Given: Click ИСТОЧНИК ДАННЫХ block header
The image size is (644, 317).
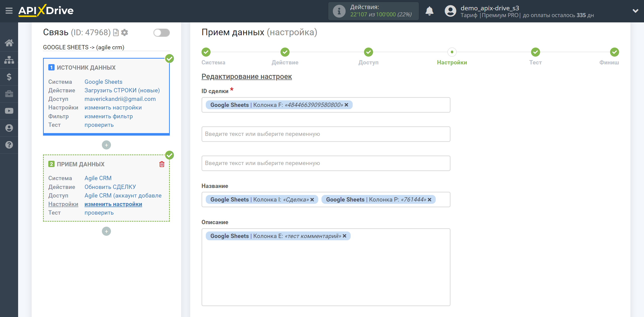Looking at the screenshot, I should [86, 67].
